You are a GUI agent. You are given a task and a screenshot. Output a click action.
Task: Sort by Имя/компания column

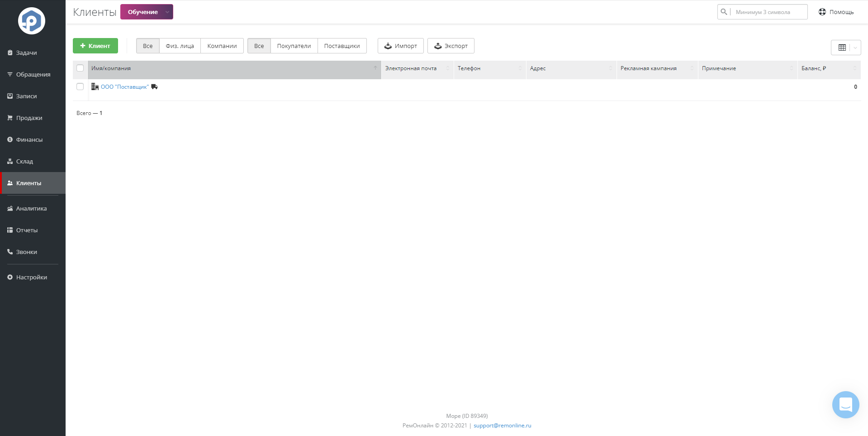(x=234, y=70)
